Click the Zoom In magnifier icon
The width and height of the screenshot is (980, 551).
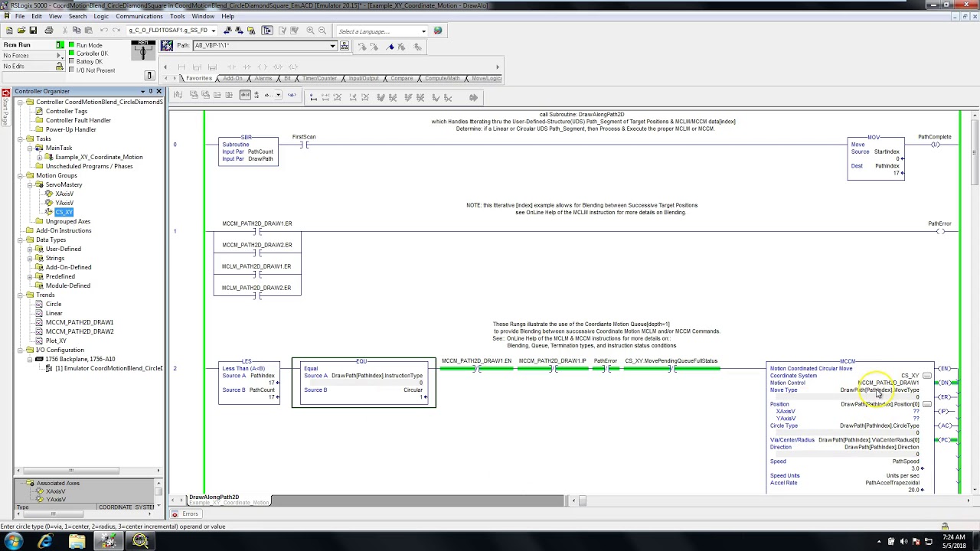pos(310,31)
